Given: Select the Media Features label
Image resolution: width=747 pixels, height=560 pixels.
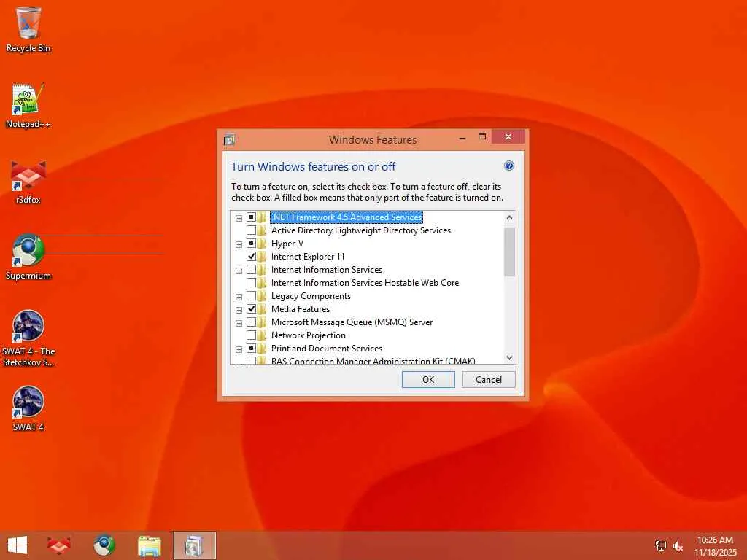Looking at the screenshot, I should pyautogui.click(x=300, y=309).
